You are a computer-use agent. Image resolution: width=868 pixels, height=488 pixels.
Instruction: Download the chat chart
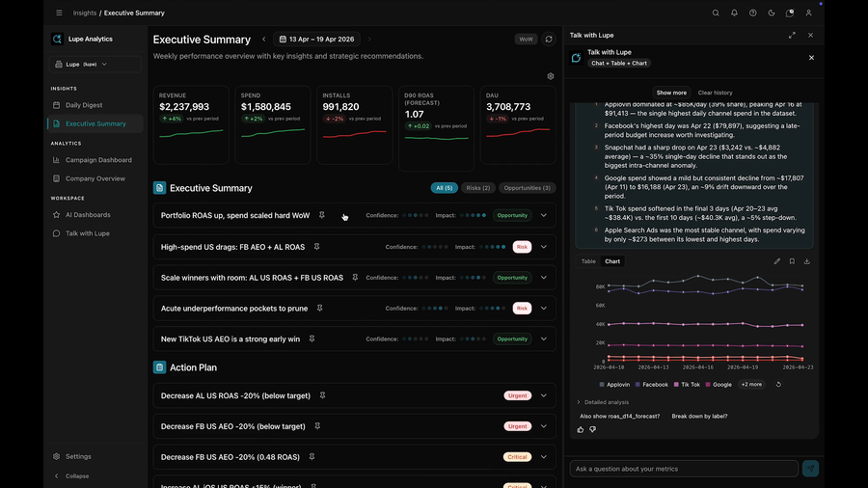807,261
